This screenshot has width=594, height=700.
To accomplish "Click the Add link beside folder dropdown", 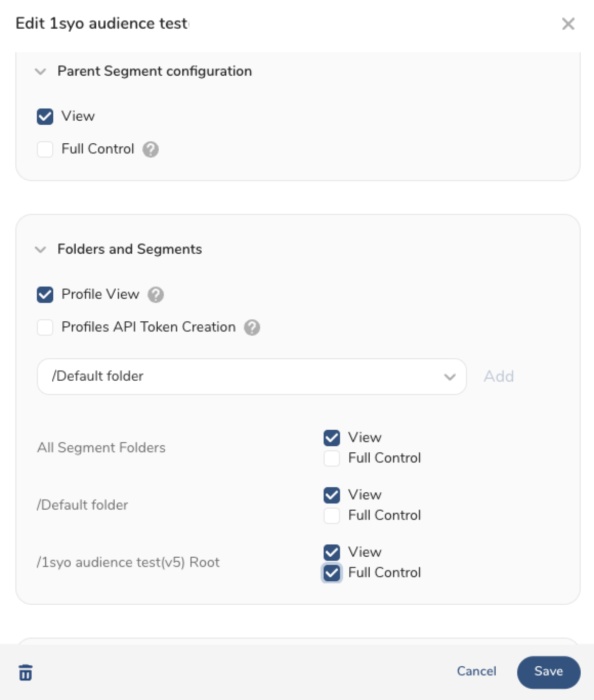I will pyautogui.click(x=499, y=377).
